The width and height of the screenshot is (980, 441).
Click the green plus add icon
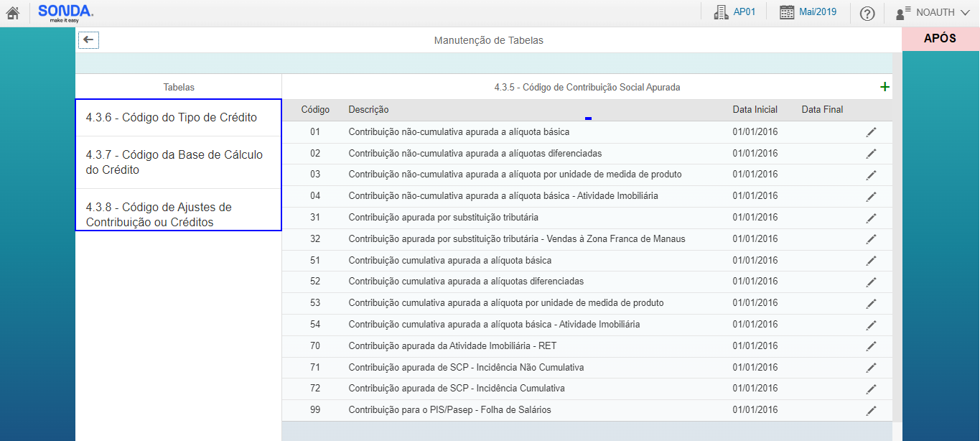885,87
